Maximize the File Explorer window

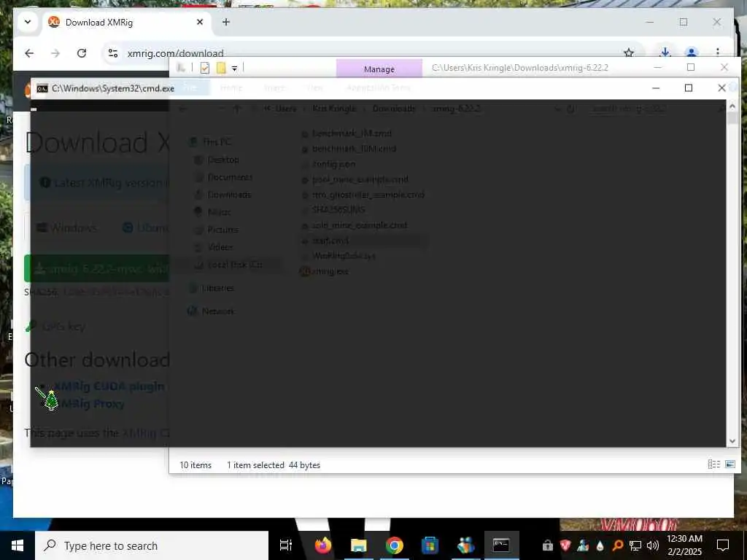coord(691,67)
